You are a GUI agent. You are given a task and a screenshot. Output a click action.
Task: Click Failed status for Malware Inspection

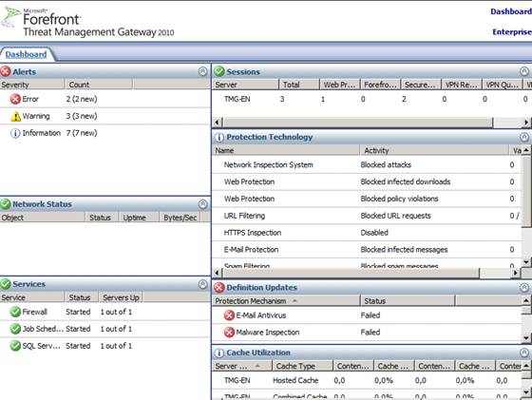coord(370,333)
